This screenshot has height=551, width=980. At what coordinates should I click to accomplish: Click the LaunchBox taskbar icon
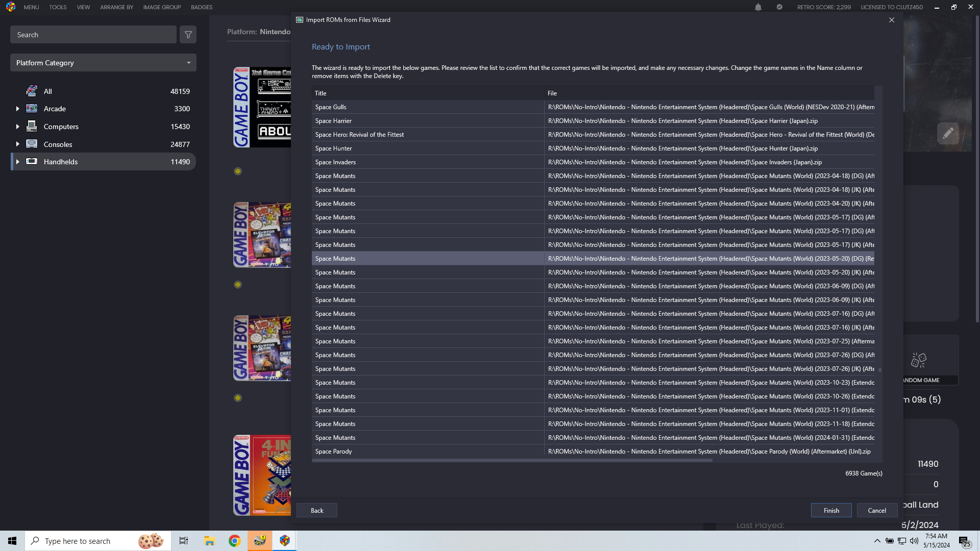(x=285, y=541)
